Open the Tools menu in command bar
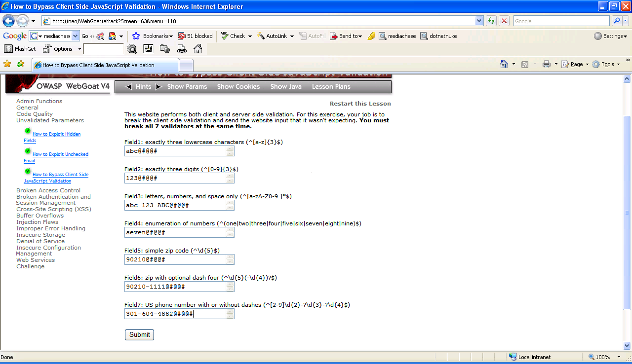 tap(606, 64)
